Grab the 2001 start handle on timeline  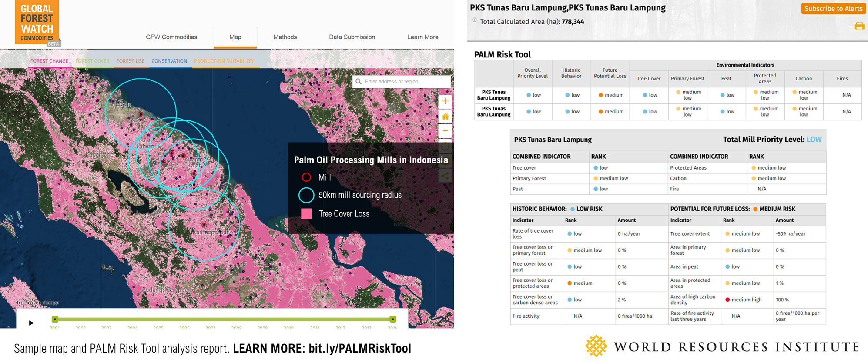pyautogui.click(x=55, y=319)
